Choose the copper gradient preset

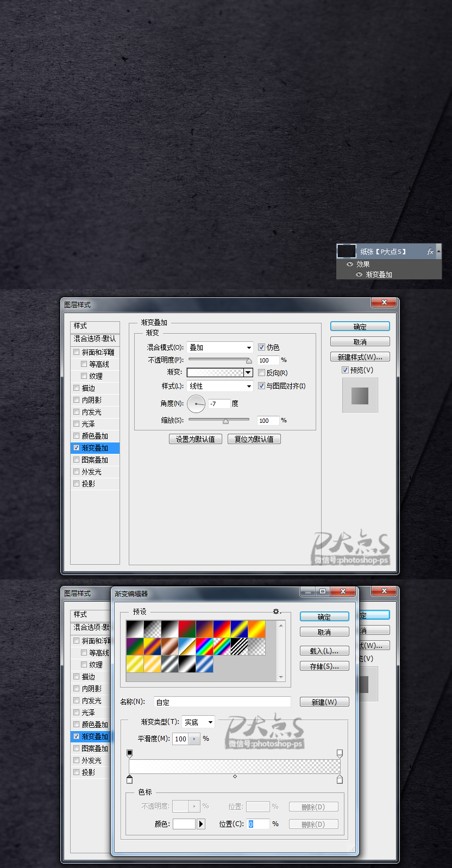pyautogui.click(x=170, y=646)
